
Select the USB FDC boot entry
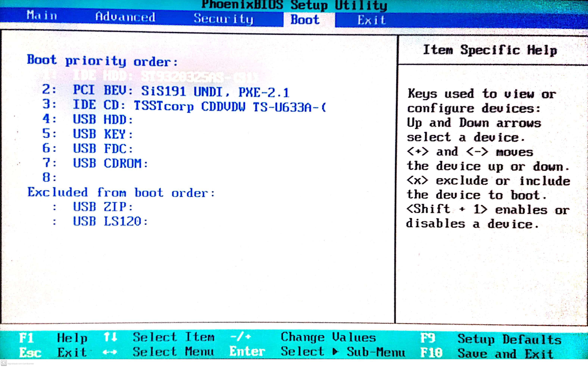[88, 148]
